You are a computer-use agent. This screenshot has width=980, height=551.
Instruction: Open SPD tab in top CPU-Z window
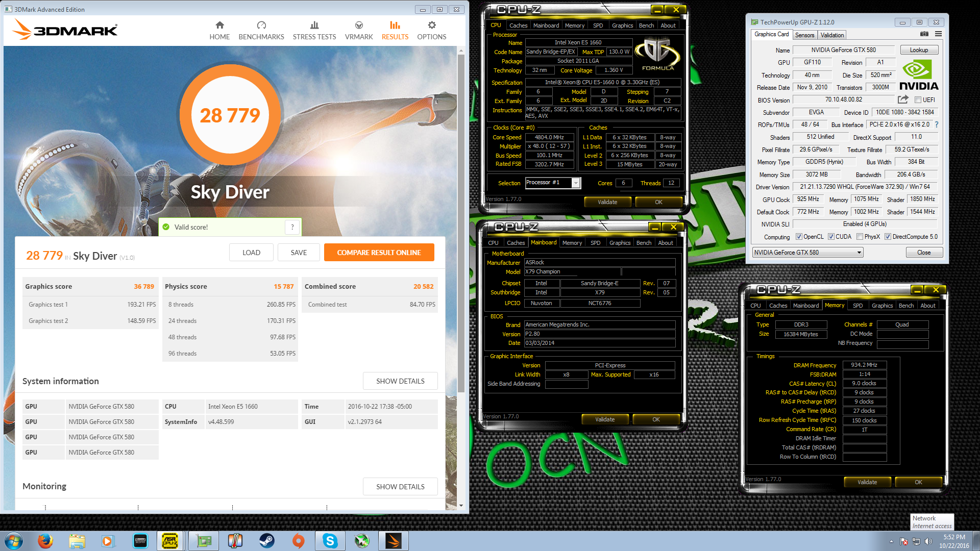pos(598,26)
